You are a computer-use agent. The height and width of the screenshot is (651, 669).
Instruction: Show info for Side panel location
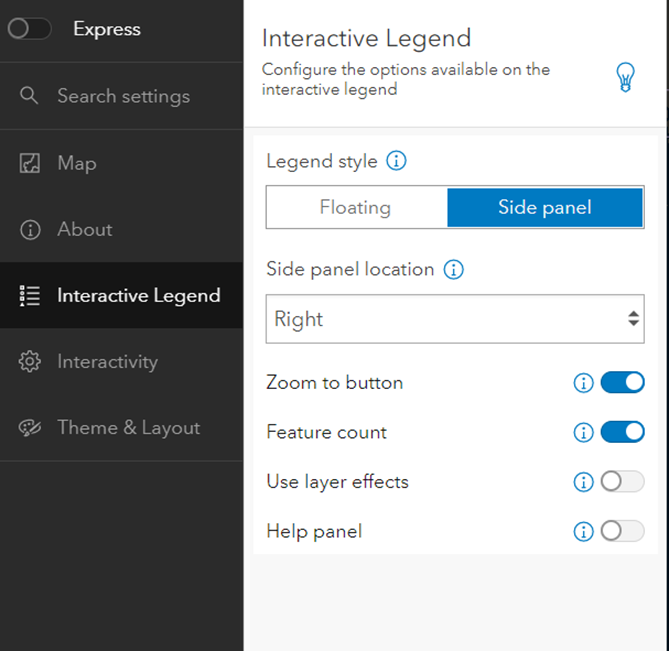click(x=454, y=270)
